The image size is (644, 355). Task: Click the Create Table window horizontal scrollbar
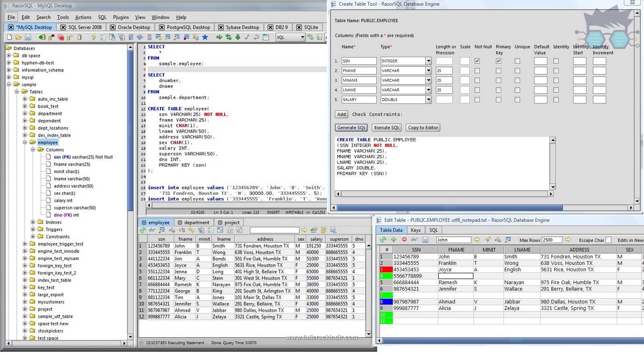[x=450, y=208]
